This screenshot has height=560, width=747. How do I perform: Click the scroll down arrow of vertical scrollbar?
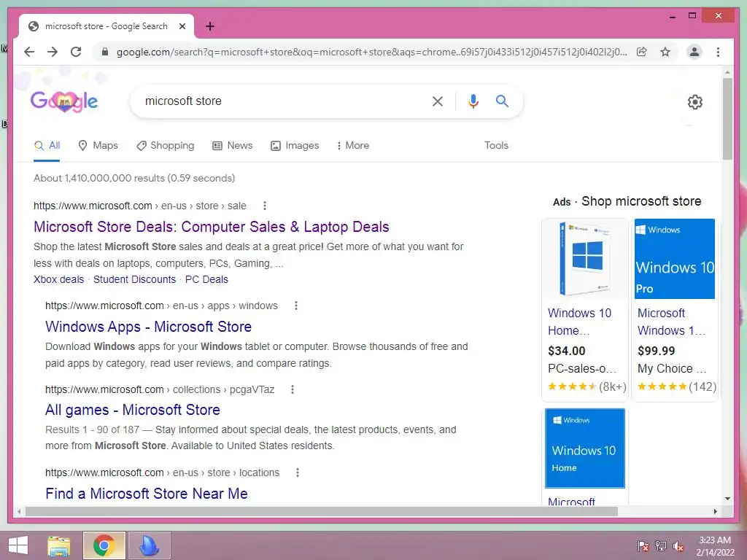pos(727,499)
